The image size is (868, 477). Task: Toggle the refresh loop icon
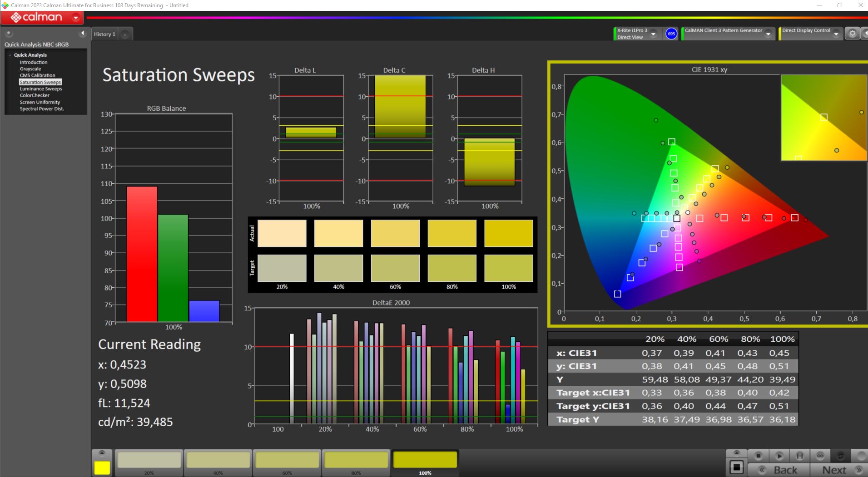pyautogui.click(x=841, y=456)
